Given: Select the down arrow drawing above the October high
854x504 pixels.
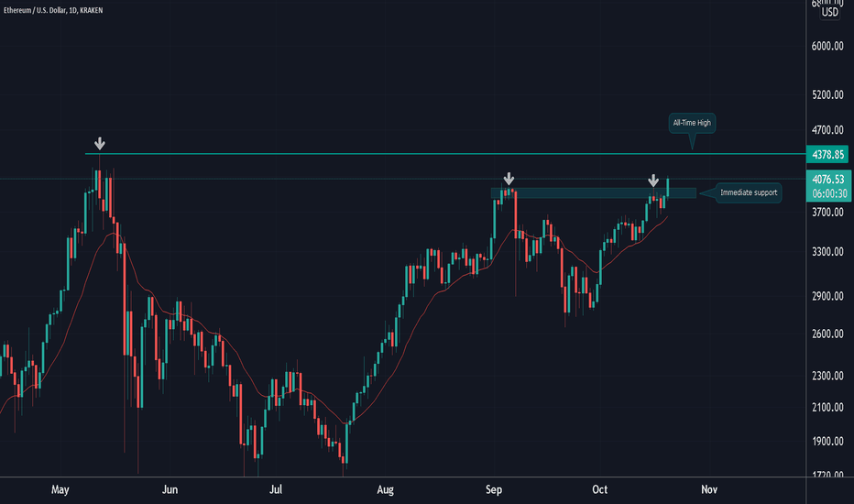Looking at the screenshot, I should 653,181.
